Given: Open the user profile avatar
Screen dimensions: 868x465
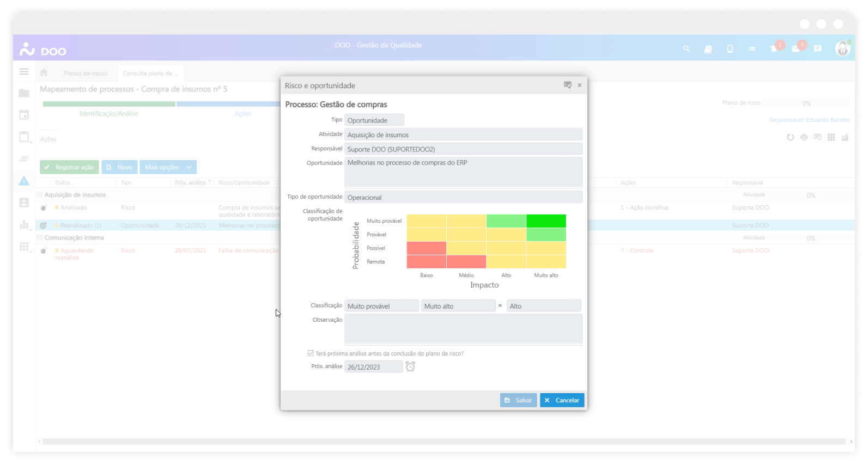Looking at the screenshot, I should (842, 48).
